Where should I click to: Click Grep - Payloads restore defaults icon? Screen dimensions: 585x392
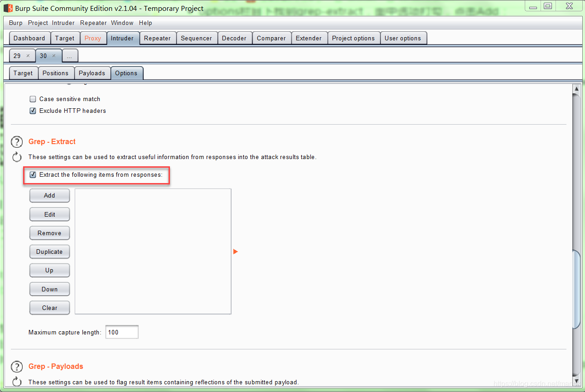[17, 382]
